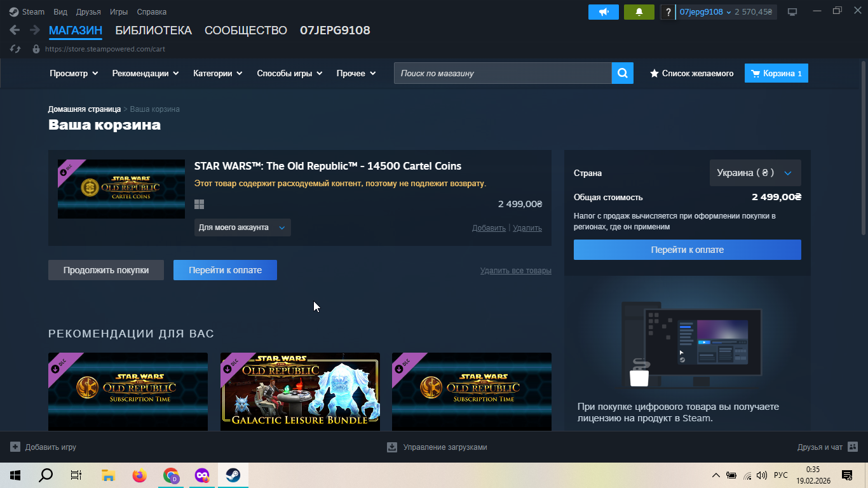Open the Корзина 1 cart button
Viewport: 868px width, 488px height.
tap(776, 73)
